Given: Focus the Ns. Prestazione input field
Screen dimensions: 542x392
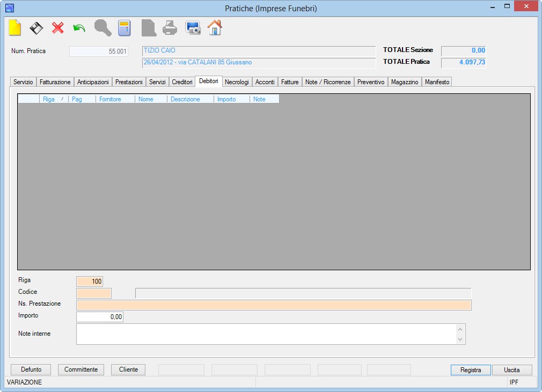Looking at the screenshot, I should pyautogui.click(x=274, y=305).
